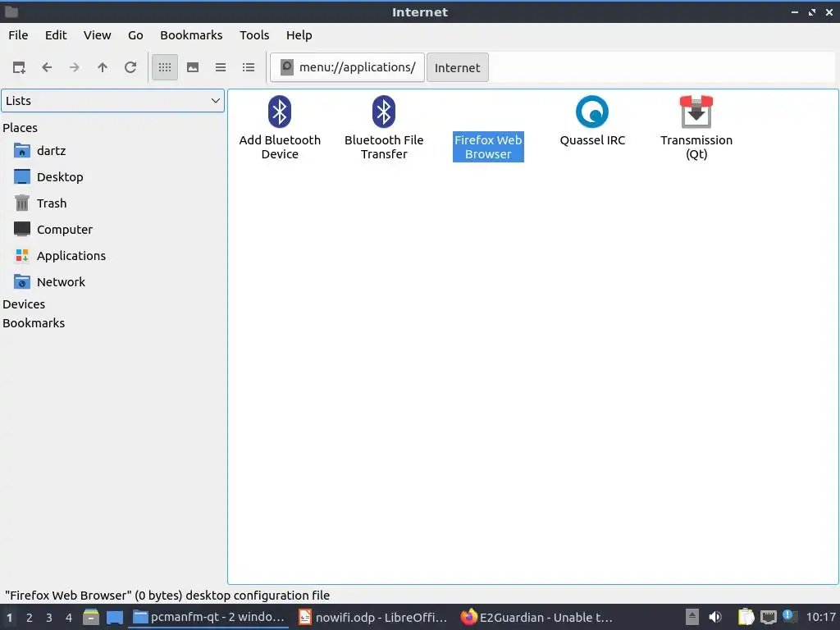Switch to icon view mode
840x630 pixels.
165,67
